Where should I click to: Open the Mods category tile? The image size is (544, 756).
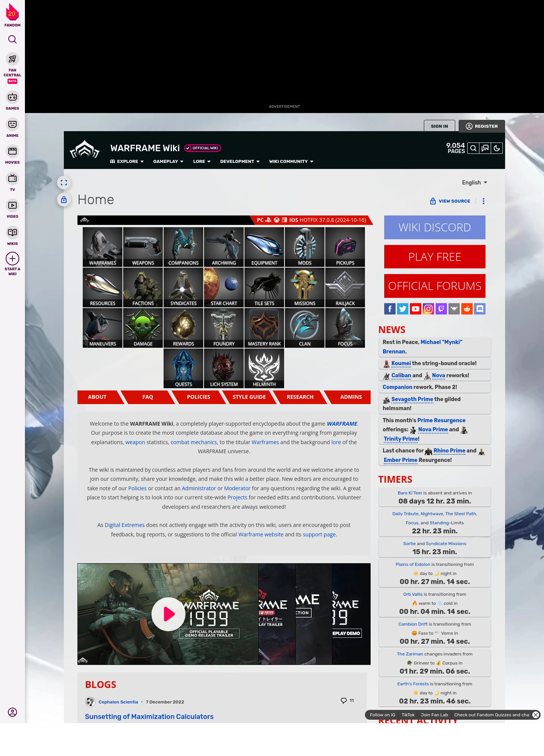(305, 247)
